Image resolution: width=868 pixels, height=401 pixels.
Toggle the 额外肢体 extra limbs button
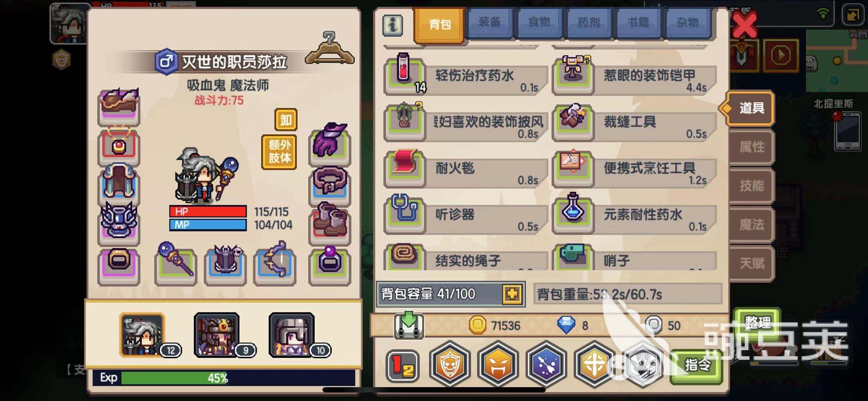click(x=279, y=152)
